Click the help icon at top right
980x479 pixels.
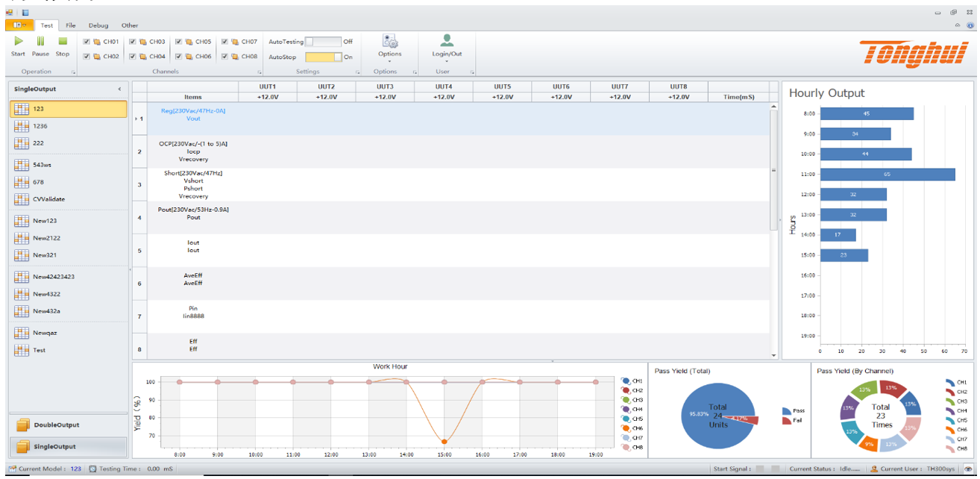(x=970, y=25)
